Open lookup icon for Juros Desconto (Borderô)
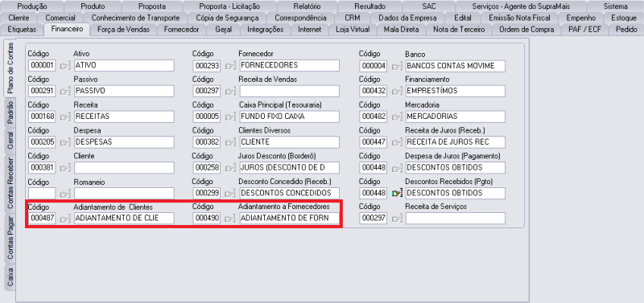 coord(230,168)
